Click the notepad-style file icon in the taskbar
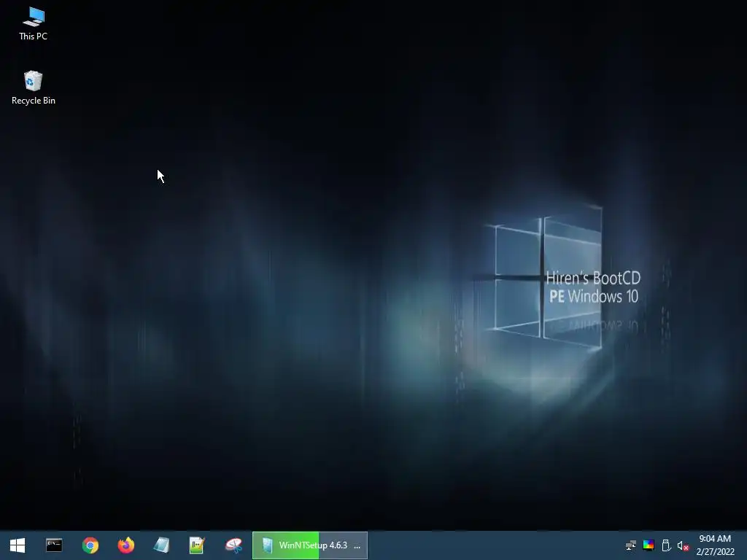This screenshot has width=747, height=560. [x=161, y=545]
